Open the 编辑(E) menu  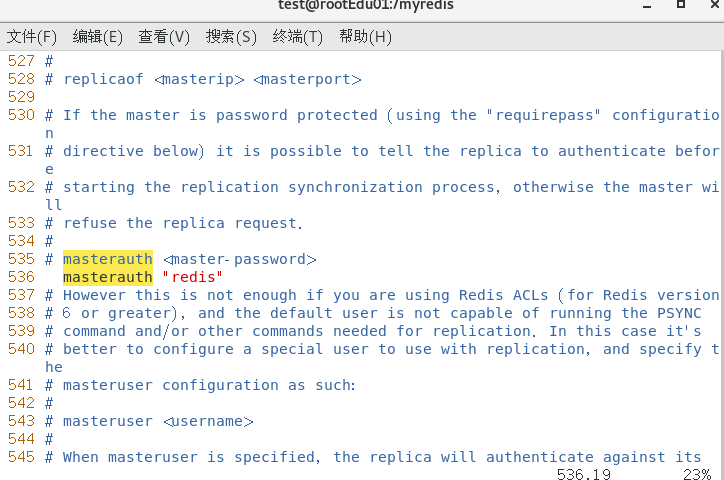coord(98,37)
